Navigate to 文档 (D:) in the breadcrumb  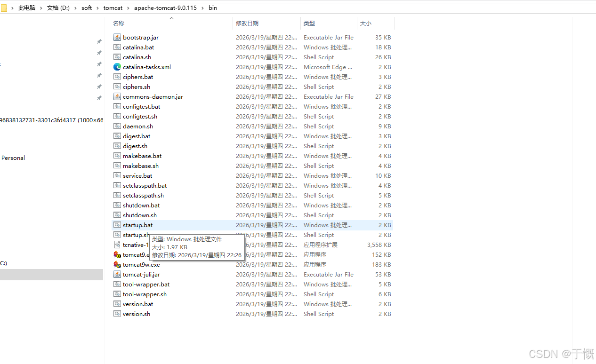[58, 8]
